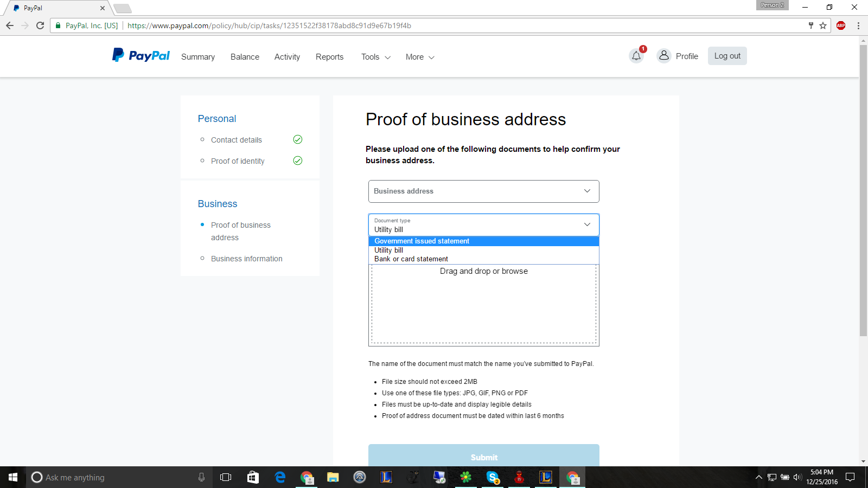Open Skype from the taskbar
This screenshot has height=488, width=868.
tap(493, 477)
